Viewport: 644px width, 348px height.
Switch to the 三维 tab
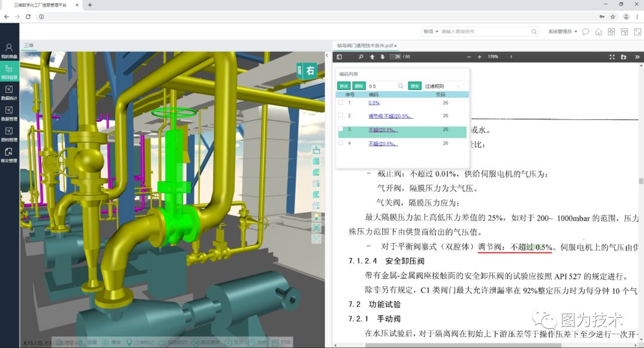coord(29,45)
